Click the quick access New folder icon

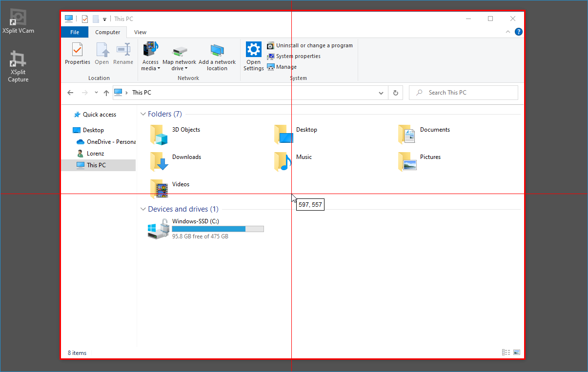[96, 19]
